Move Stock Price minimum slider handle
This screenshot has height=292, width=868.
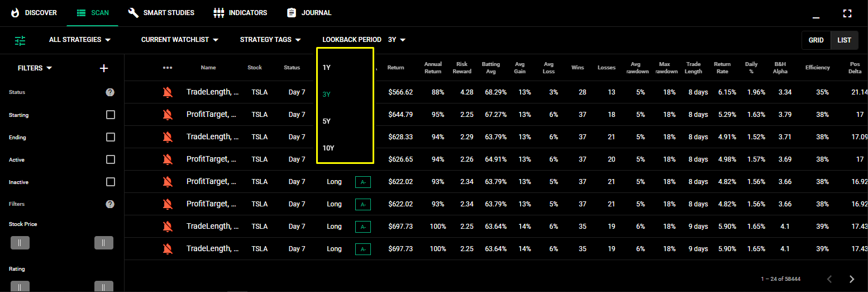coord(20,243)
